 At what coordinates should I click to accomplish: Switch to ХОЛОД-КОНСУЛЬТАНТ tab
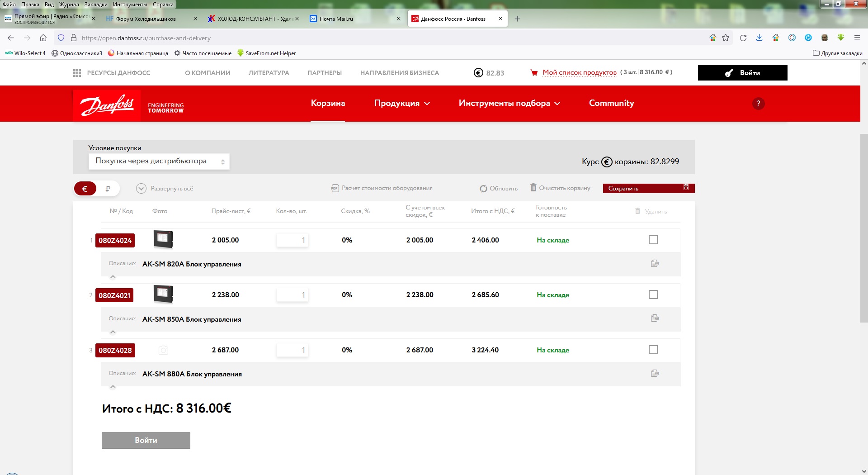coord(252,19)
